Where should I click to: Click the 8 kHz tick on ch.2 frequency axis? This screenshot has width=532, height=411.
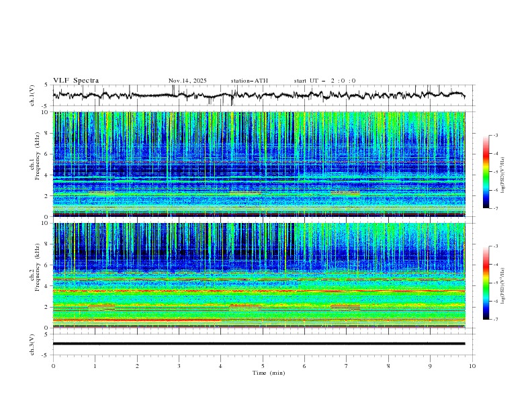[47, 244]
